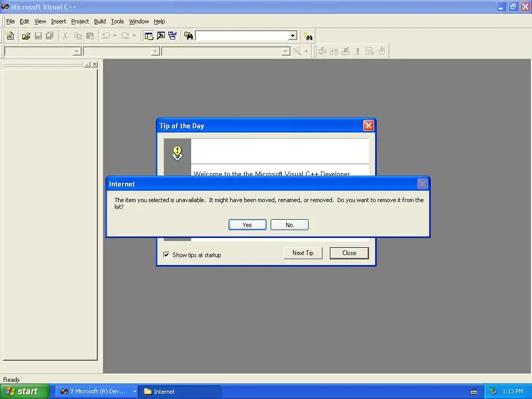Click the Compile icon in build toolbar
The width and height of the screenshot is (532, 399).
[322, 51]
